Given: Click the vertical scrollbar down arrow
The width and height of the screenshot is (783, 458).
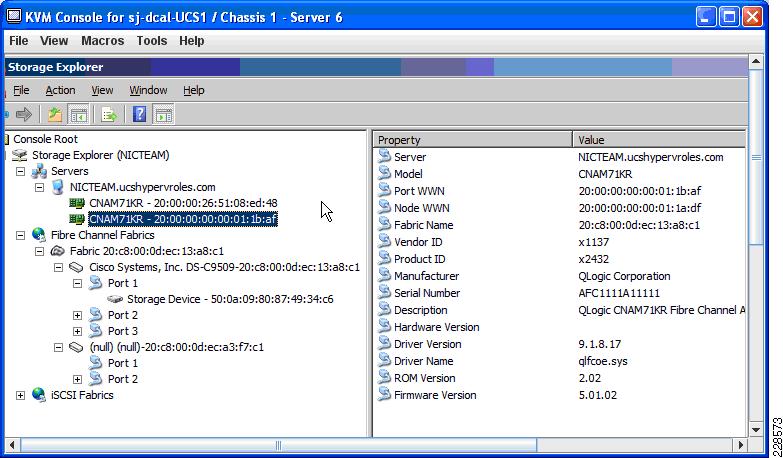Looking at the screenshot, I should click(756, 429).
